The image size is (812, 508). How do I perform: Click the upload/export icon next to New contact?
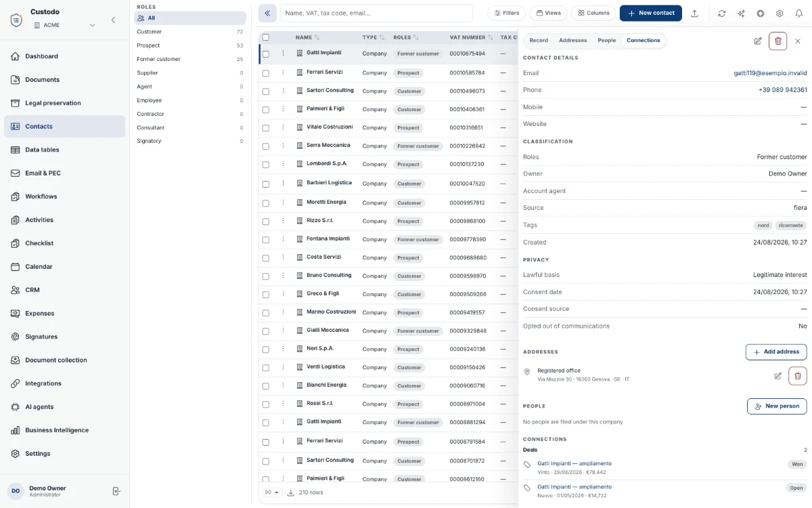(x=694, y=13)
